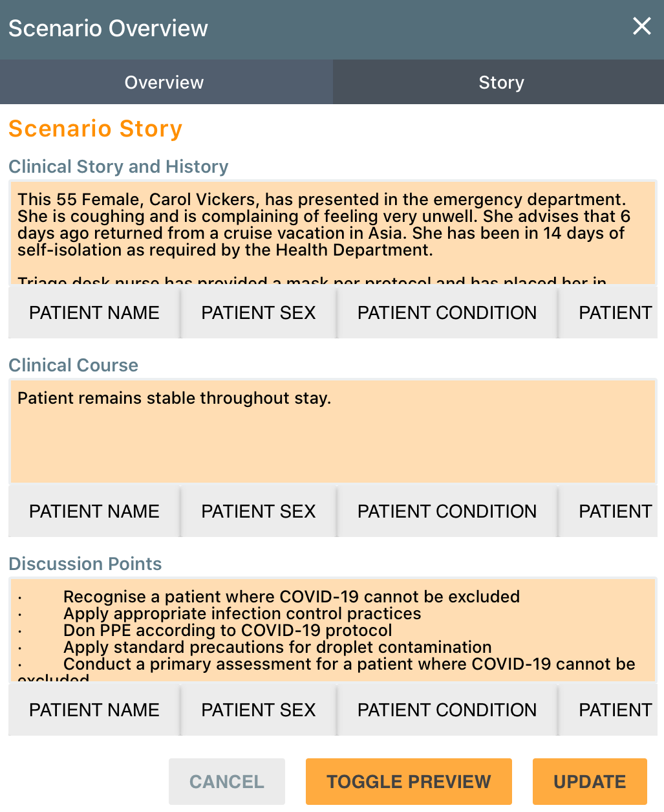Switch to the Overview tab

pyautogui.click(x=164, y=82)
